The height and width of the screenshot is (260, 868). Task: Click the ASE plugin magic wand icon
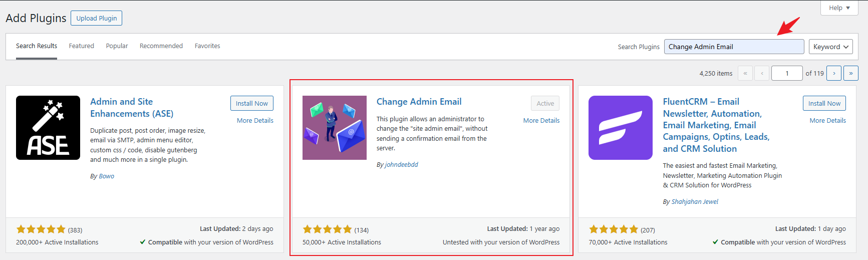tap(48, 128)
